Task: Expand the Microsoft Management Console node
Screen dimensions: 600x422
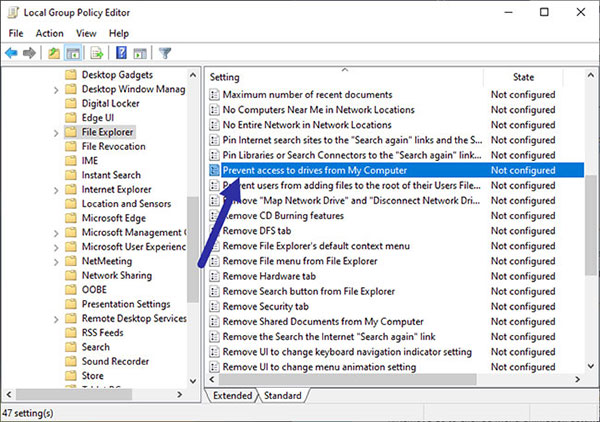Action: point(56,233)
